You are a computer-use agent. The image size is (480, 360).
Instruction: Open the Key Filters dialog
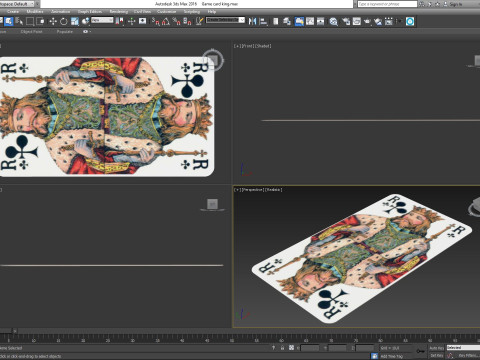pyautogui.click(x=468, y=356)
